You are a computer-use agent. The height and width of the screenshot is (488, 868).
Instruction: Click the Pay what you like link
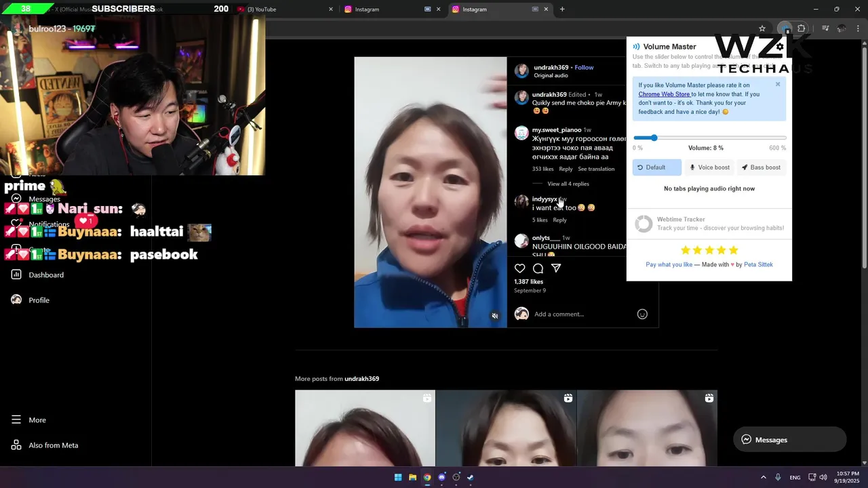[669, 264]
